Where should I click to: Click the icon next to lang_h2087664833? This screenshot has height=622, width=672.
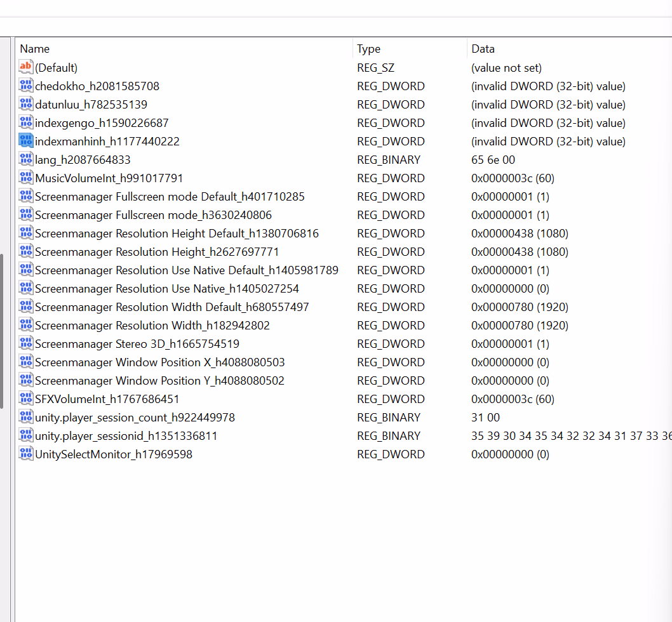click(x=26, y=159)
